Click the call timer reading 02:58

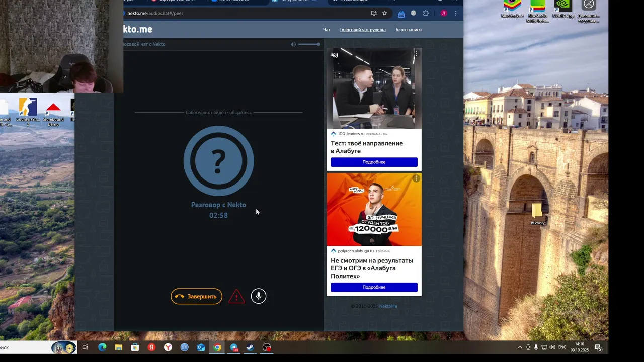point(218,215)
